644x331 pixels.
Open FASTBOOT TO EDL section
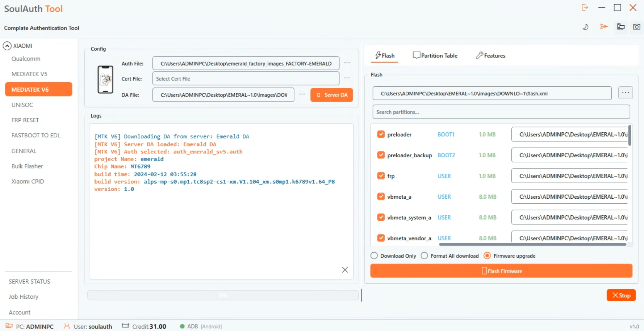tap(36, 135)
